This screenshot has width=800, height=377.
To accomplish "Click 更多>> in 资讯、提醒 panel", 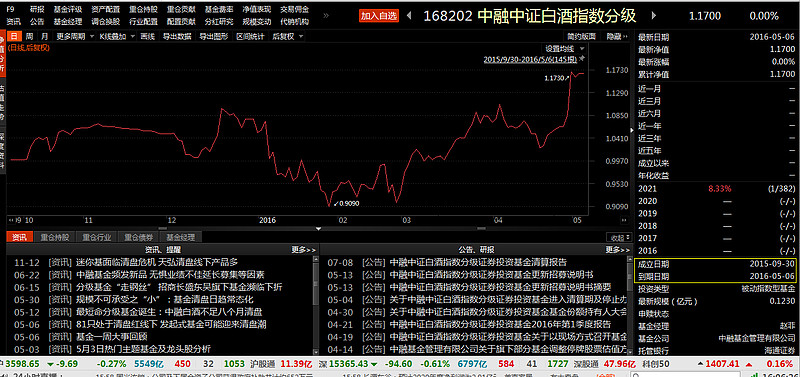I will (304, 250).
